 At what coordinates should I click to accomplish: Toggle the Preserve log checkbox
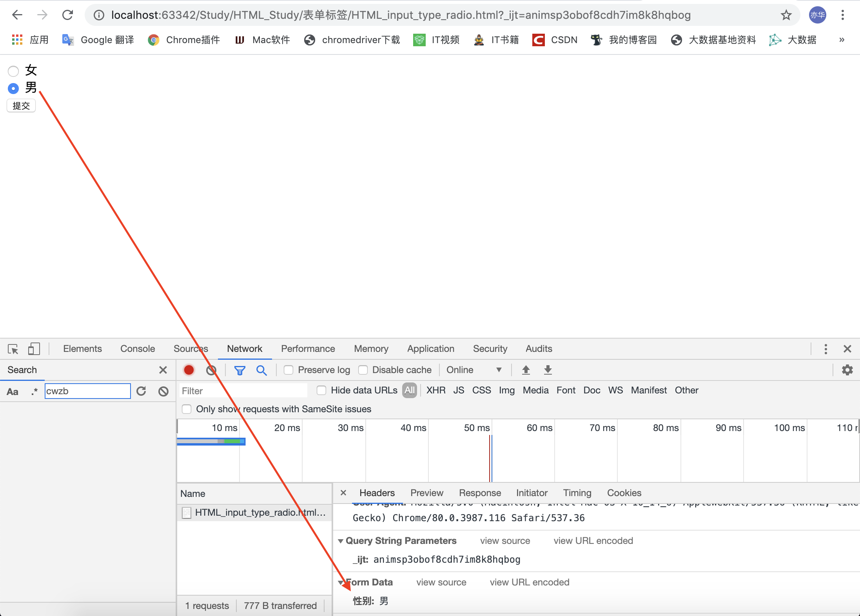(288, 370)
